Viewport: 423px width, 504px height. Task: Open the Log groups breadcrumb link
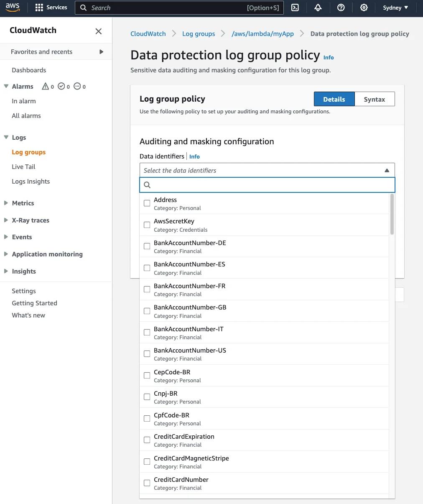(x=199, y=33)
